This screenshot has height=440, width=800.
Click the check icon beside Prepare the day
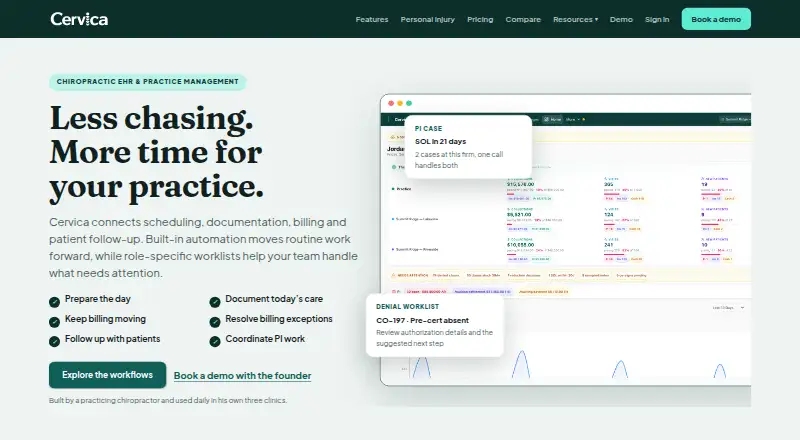[55, 302]
